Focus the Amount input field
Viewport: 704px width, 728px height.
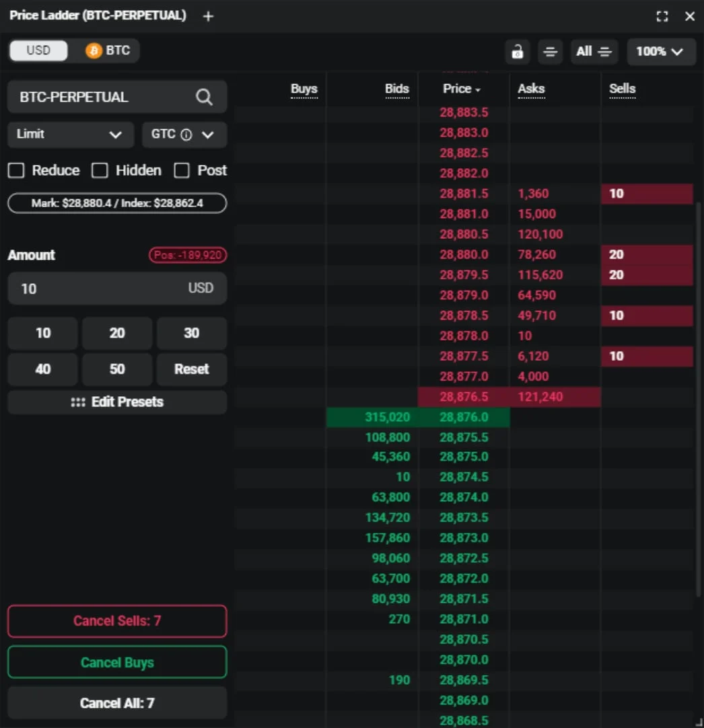(x=117, y=289)
